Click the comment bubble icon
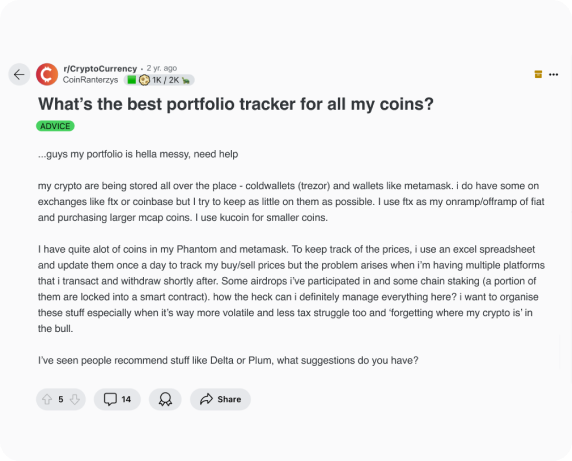The width and height of the screenshot is (572, 461). (110, 399)
